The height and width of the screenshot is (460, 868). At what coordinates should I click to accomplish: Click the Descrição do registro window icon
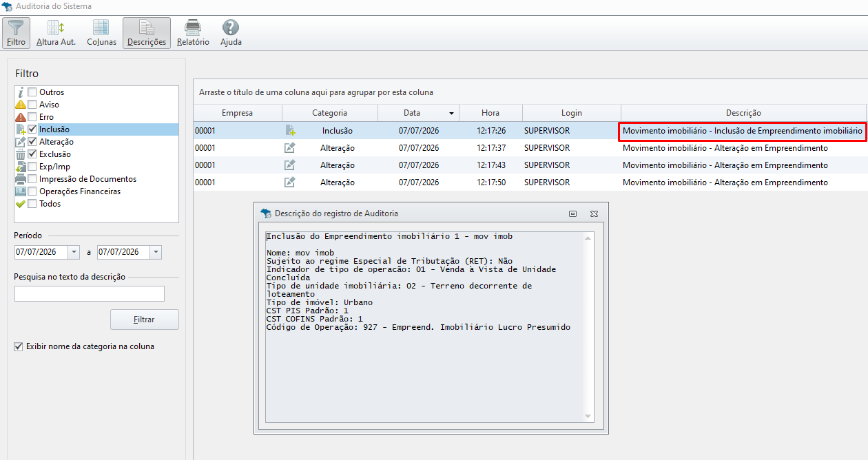[x=266, y=213]
